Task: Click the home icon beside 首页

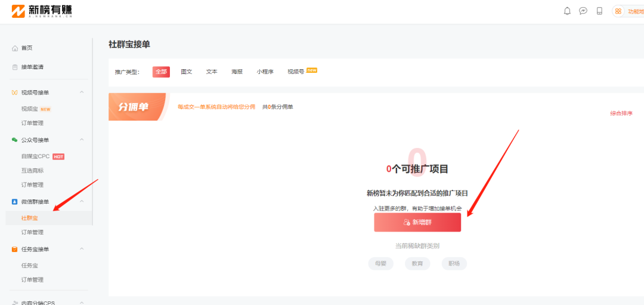Action: [x=15, y=48]
